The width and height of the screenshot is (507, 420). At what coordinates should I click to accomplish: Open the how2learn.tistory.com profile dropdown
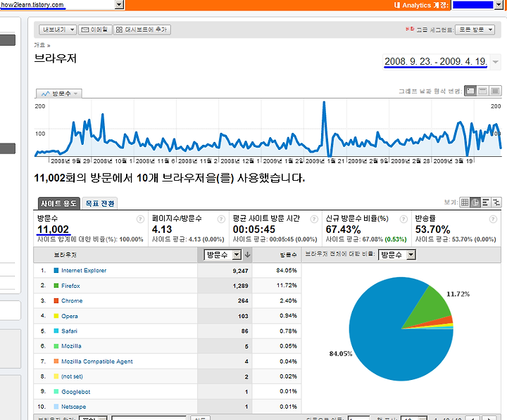(119, 4)
